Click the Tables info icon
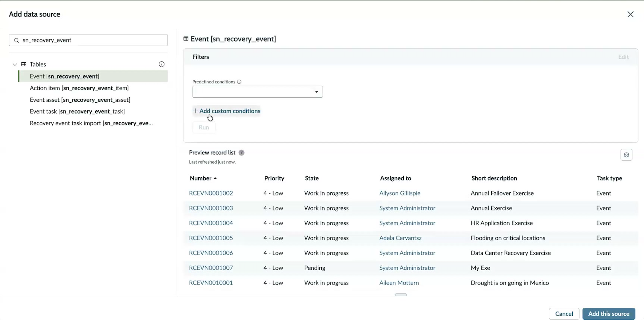The image size is (644, 320). coord(161,64)
